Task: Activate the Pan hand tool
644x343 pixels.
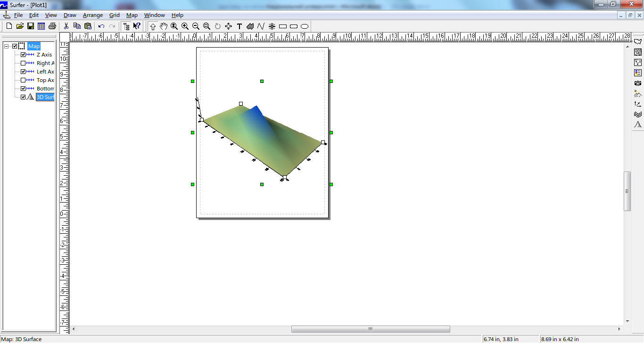Action: 164,26
